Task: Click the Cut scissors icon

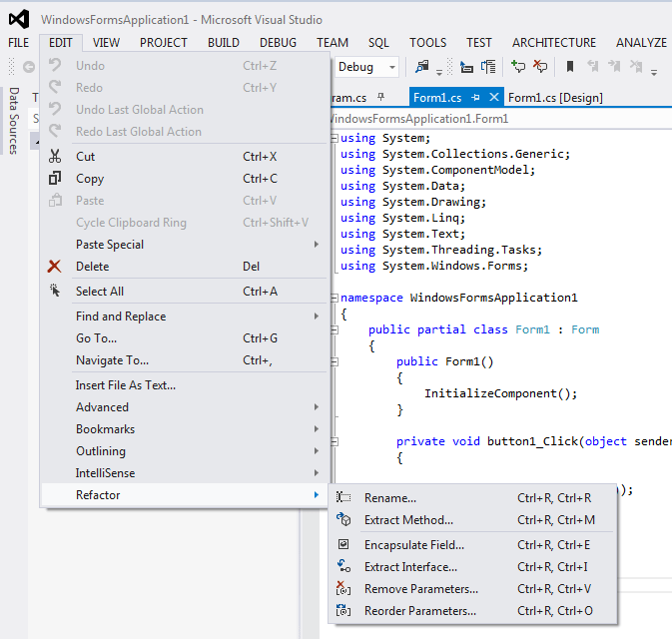Action: [55, 156]
